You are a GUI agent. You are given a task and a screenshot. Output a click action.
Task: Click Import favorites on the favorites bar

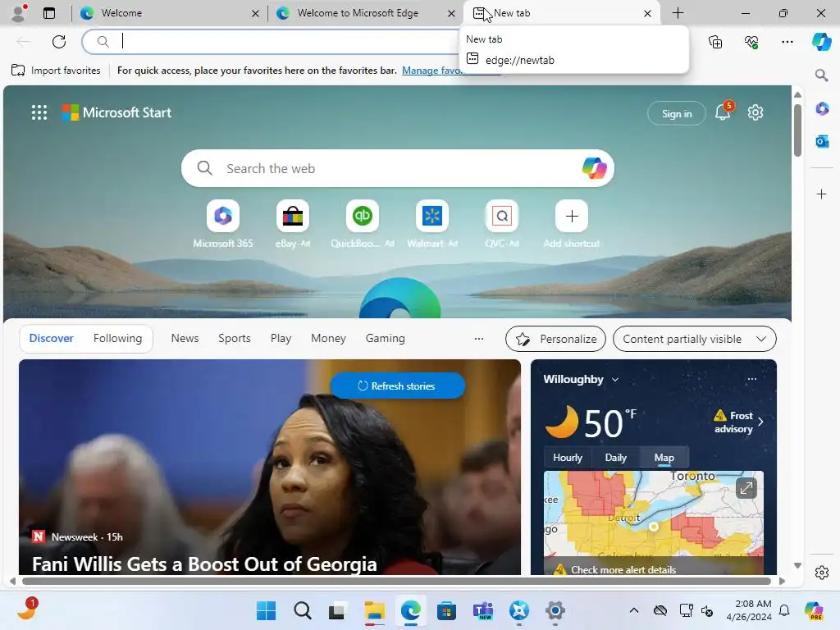coord(56,71)
